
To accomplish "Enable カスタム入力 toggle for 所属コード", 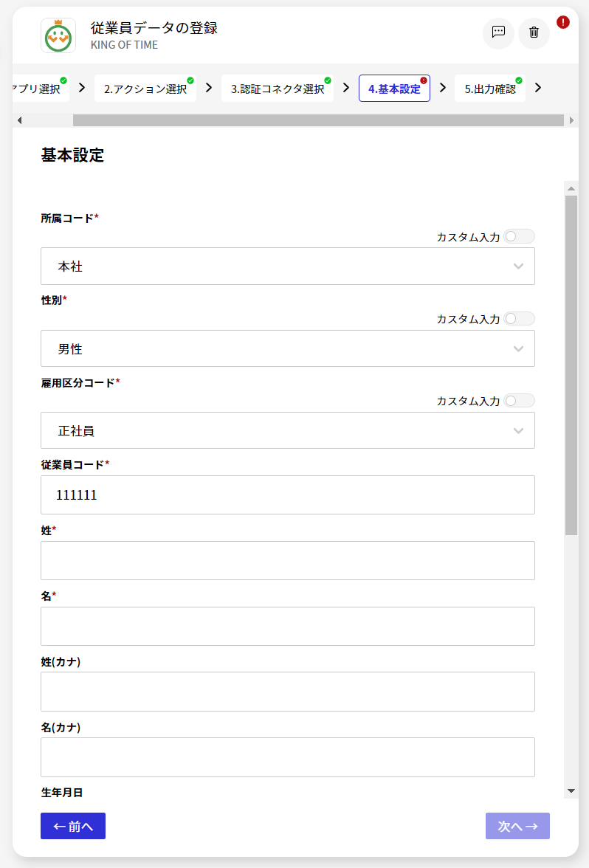I will (x=519, y=236).
